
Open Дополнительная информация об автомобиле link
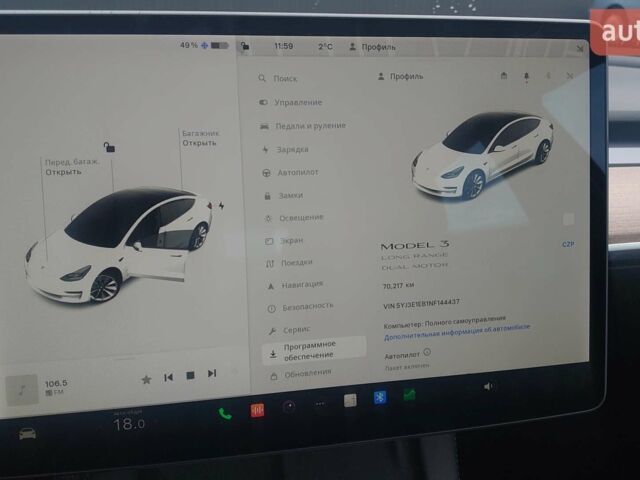[457, 332]
